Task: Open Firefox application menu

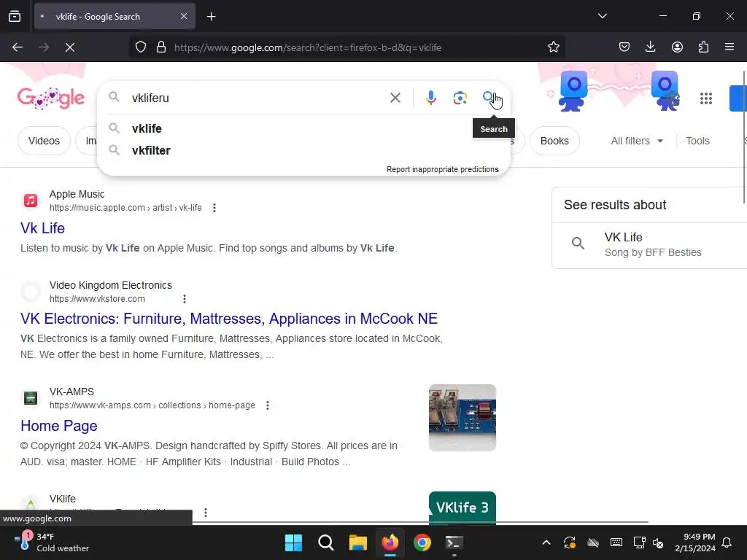Action: [729, 47]
